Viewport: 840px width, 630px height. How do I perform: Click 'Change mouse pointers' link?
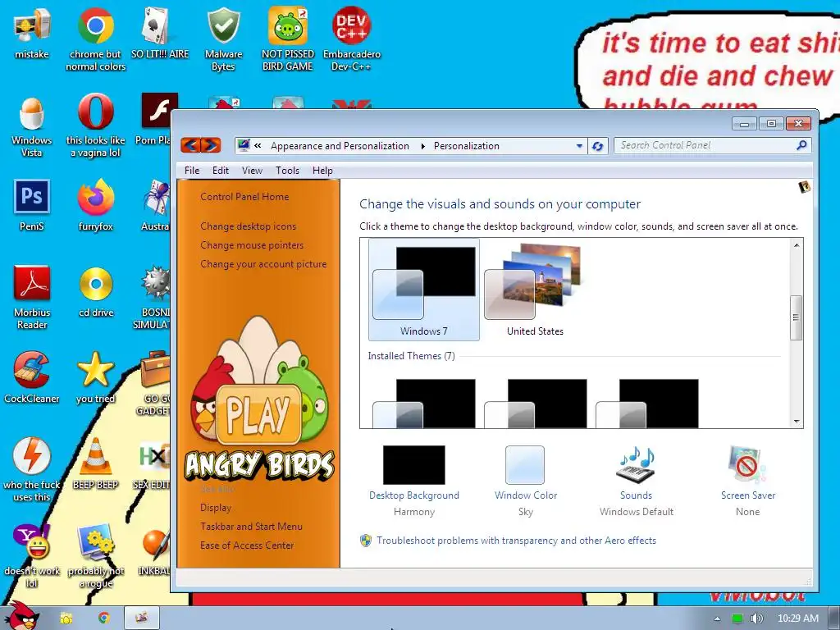tap(252, 244)
